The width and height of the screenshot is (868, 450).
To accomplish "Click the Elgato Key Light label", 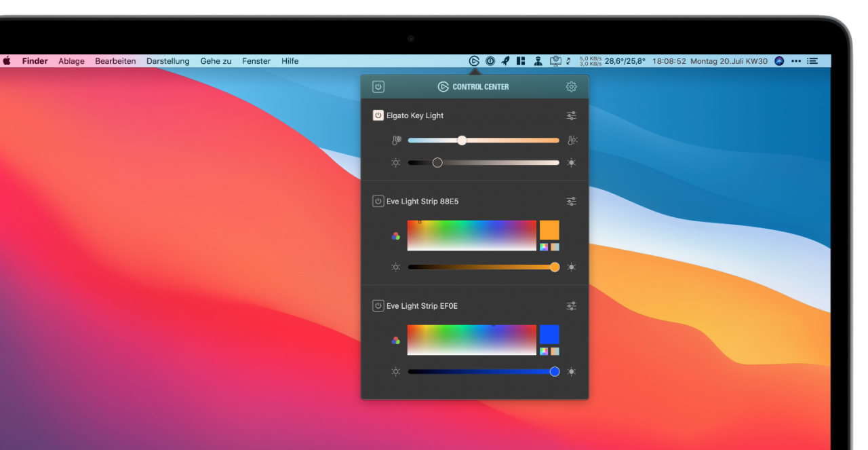I will point(415,115).
